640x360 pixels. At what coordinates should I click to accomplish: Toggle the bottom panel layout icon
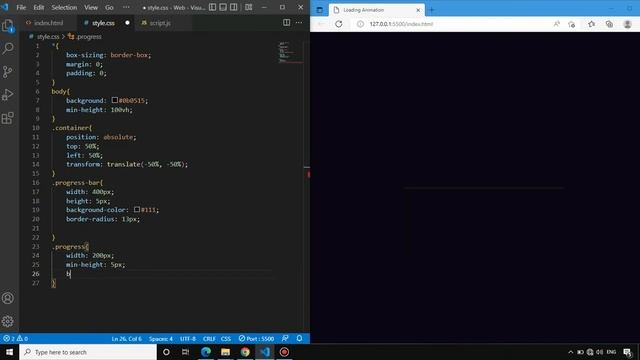[223, 7]
